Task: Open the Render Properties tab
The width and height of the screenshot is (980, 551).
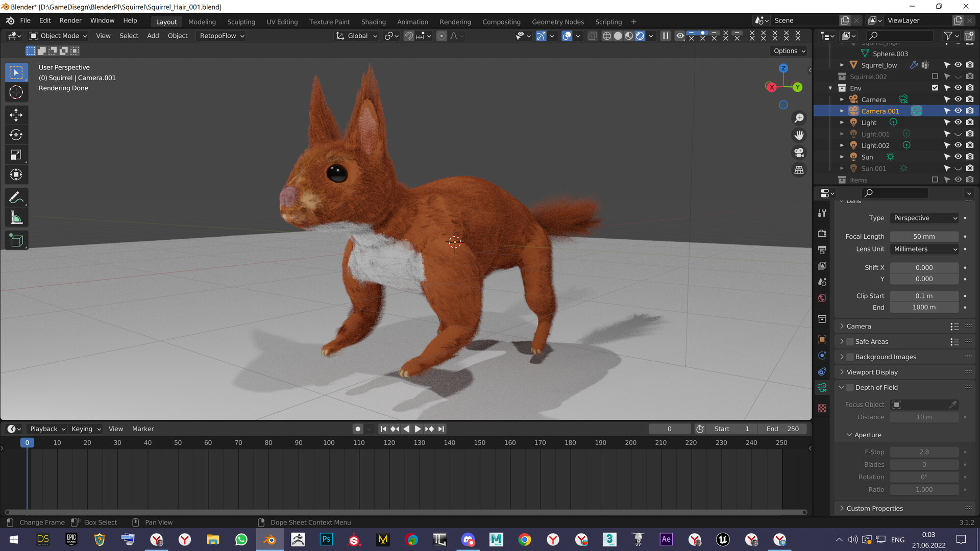Action: click(822, 234)
